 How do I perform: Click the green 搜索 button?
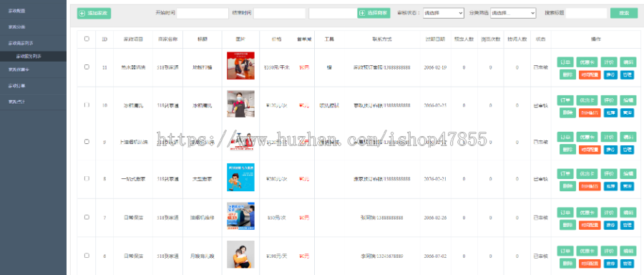[x=624, y=13]
